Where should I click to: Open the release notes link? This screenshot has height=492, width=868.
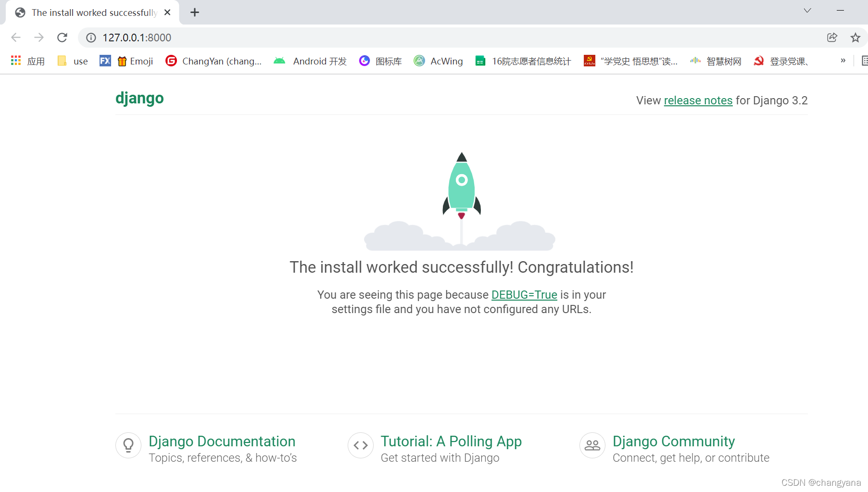698,101
